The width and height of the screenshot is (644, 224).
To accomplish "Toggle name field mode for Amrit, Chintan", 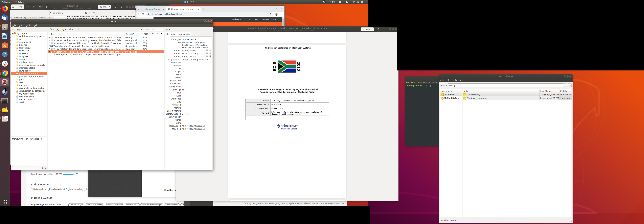I will click(x=203, y=56).
